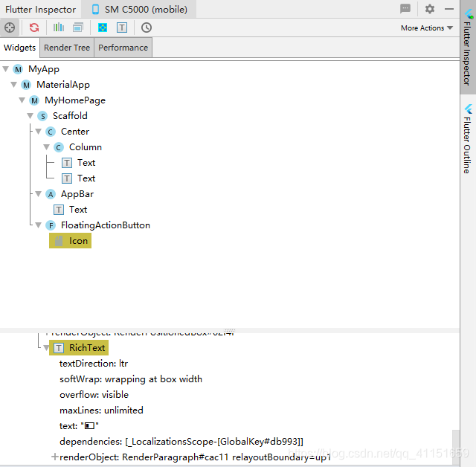The width and height of the screenshot is (476, 467).
Task: Switch to the Performance tab
Action: click(123, 48)
